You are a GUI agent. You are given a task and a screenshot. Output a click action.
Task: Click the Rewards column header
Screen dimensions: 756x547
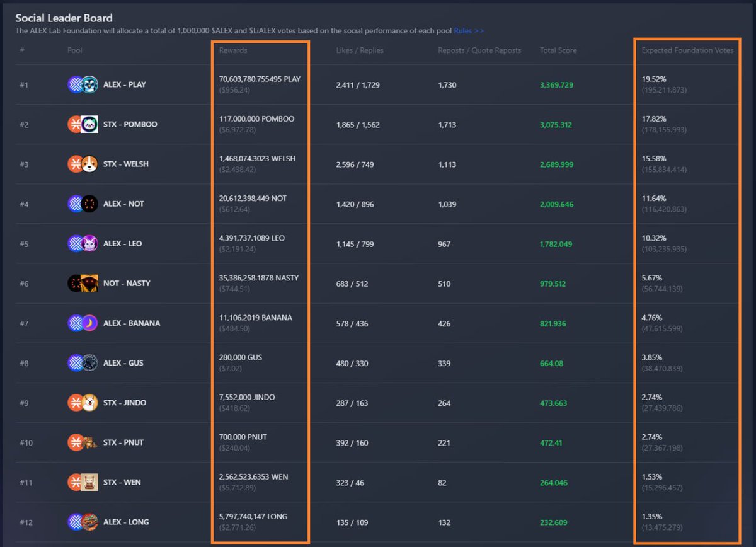tap(233, 50)
